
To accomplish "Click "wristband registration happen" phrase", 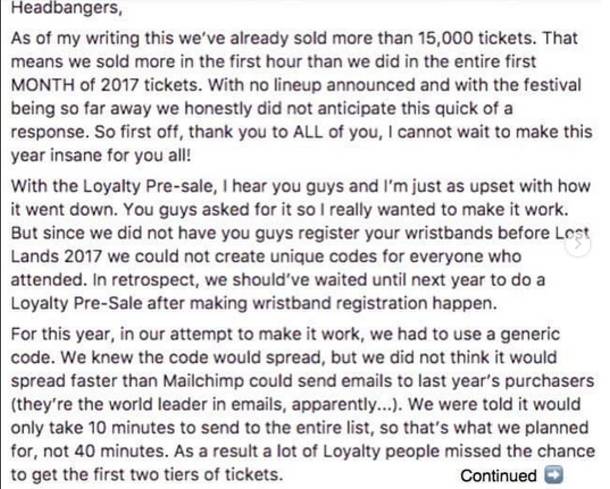I will click(x=375, y=303).
